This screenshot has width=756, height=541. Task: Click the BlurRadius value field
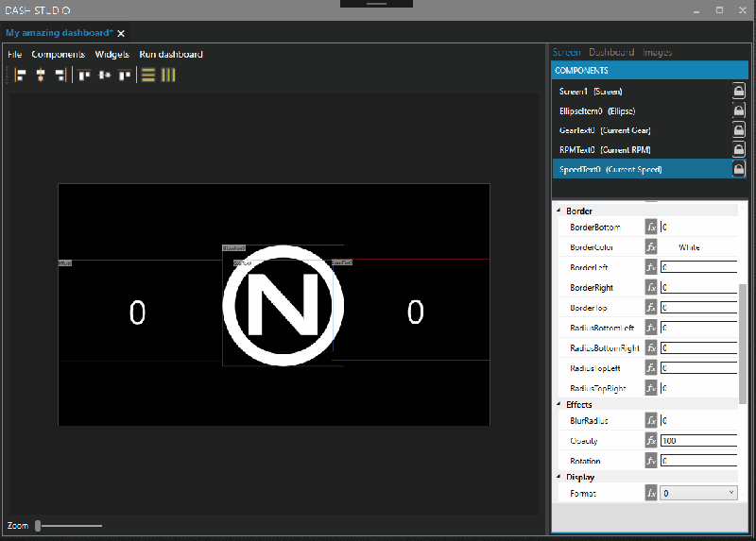coord(698,420)
